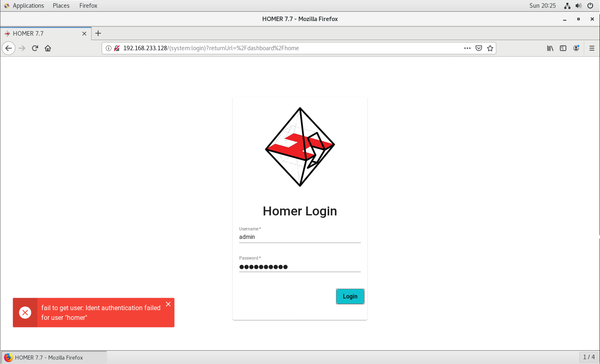Switch workspace using 1 / 4 indicator
The width and height of the screenshot is (600, 364).
[x=589, y=357]
